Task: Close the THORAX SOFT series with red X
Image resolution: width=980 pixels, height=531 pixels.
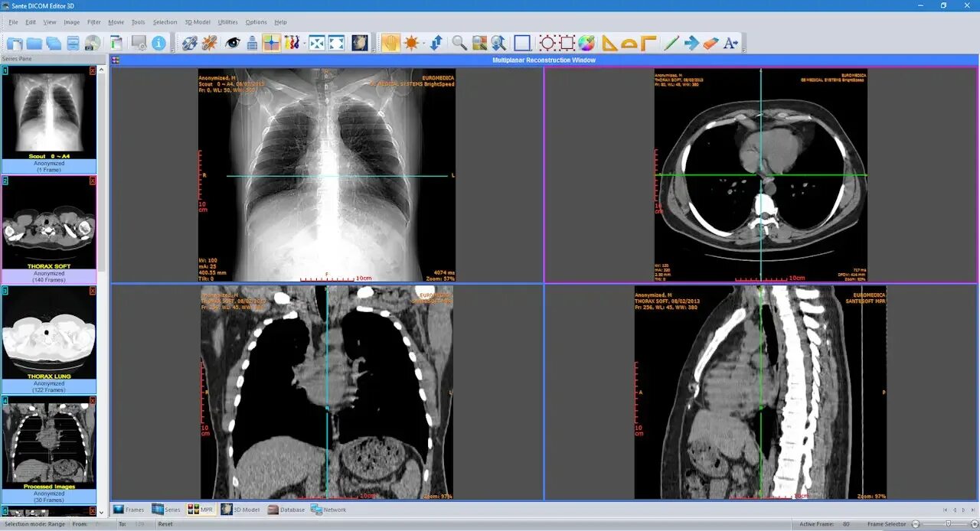Action: (x=93, y=181)
